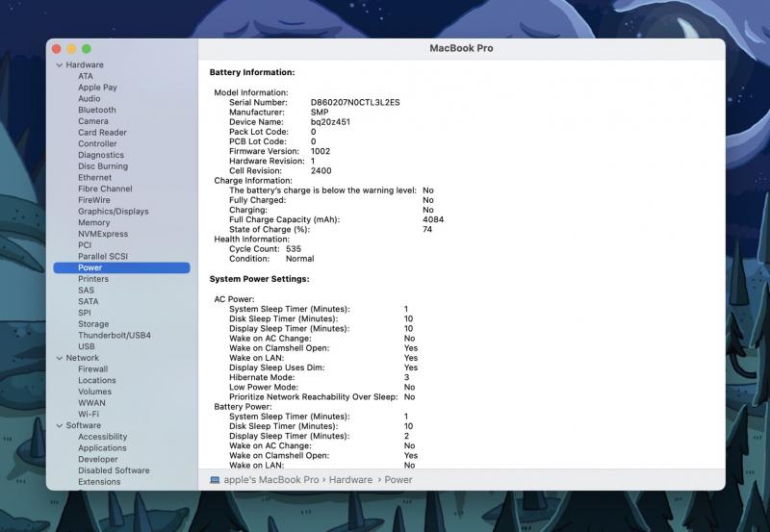This screenshot has height=532, width=770.
Task: Collapse the Software section chevron
Action: pos(60,425)
